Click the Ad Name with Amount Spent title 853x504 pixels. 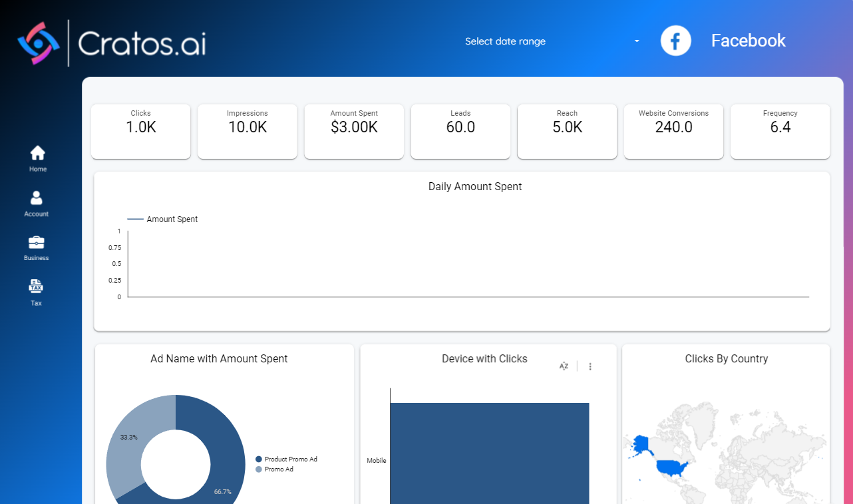coord(219,359)
